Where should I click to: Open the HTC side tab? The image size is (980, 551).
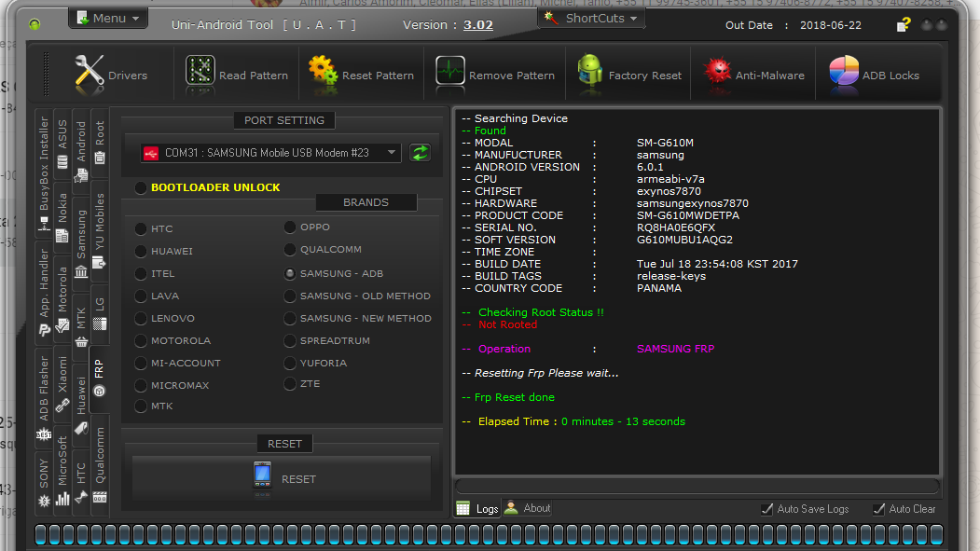[x=81, y=482]
